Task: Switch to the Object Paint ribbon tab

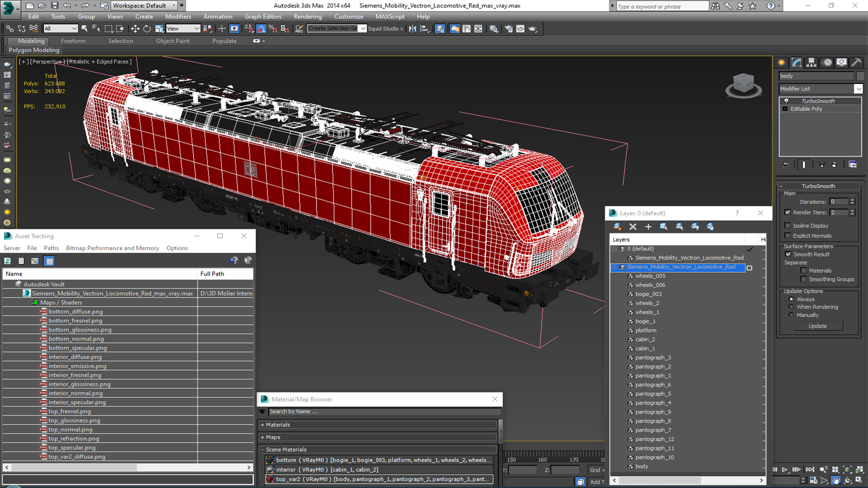Action: point(173,41)
